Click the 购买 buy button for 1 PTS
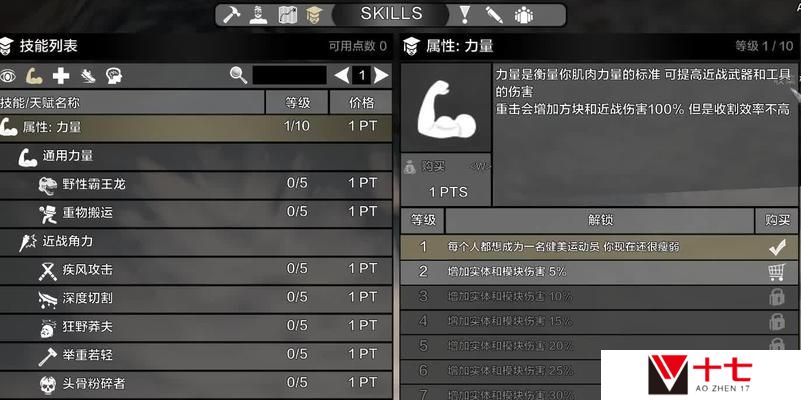This screenshot has width=801, height=400. coord(446,180)
